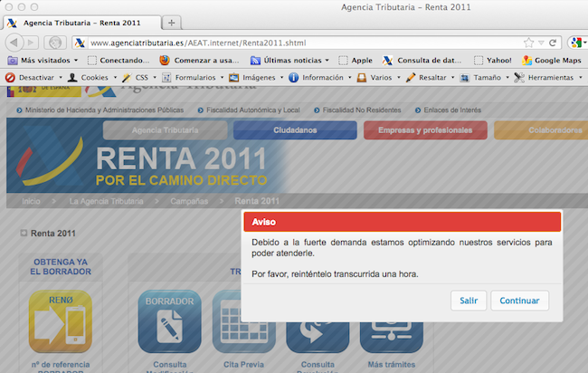Screen dimensions: 588x373
Task: Click the Formularios form icon
Action: point(166,78)
